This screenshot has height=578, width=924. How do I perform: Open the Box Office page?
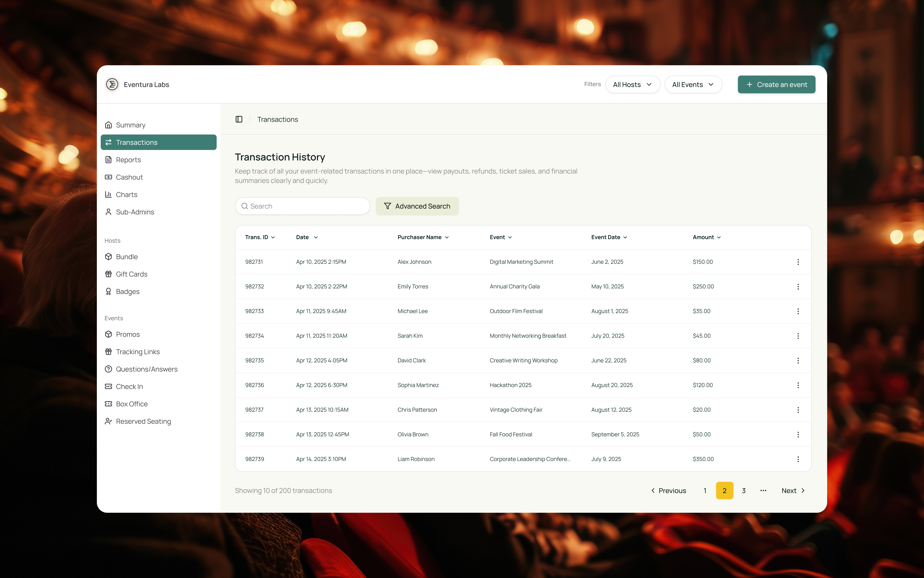coord(159,404)
